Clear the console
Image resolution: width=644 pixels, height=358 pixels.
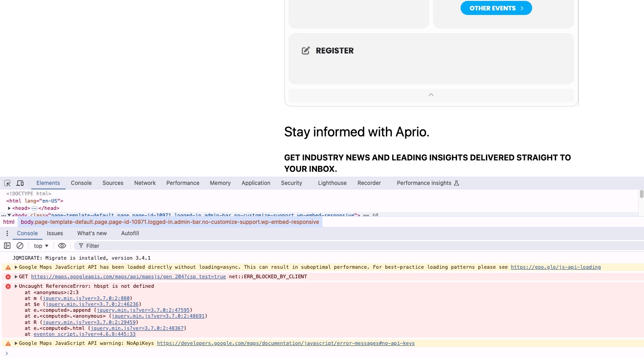tap(20, 246)
